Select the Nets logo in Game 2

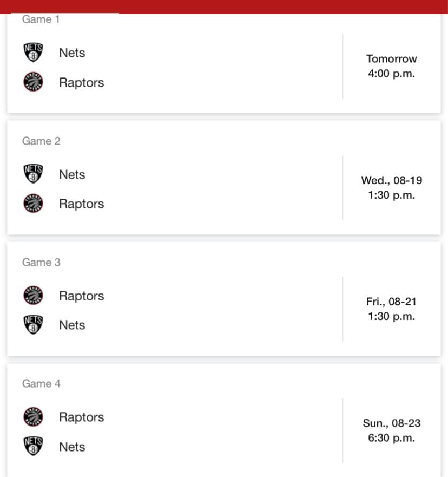33,174
